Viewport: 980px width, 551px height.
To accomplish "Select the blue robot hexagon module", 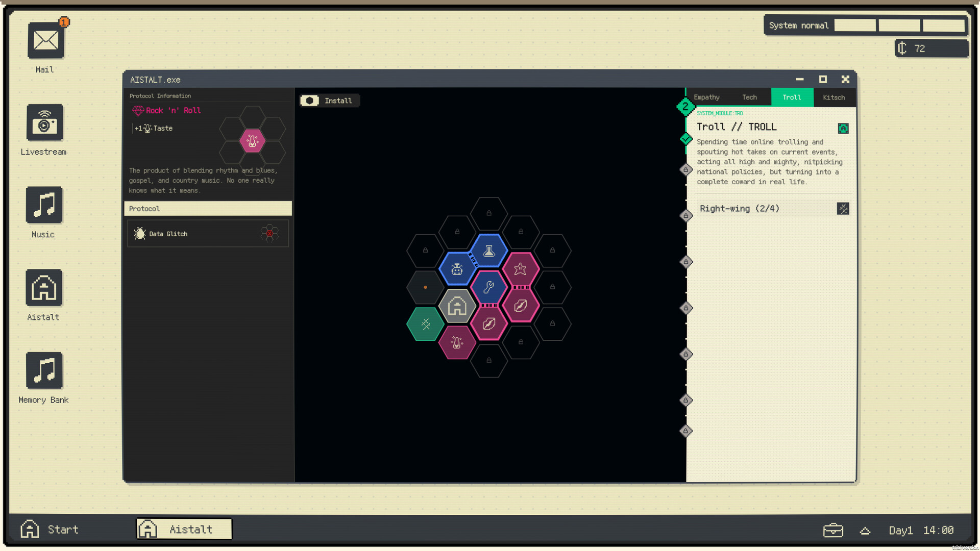I will point(457,269).
